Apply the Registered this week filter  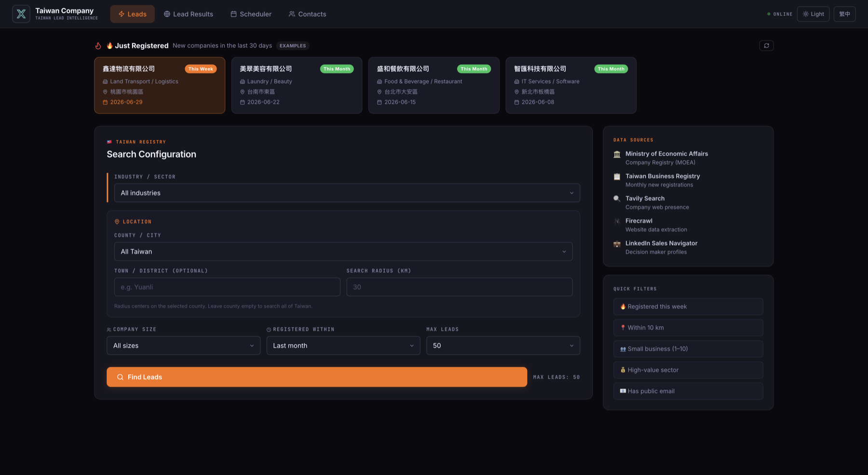click(688, 307)
